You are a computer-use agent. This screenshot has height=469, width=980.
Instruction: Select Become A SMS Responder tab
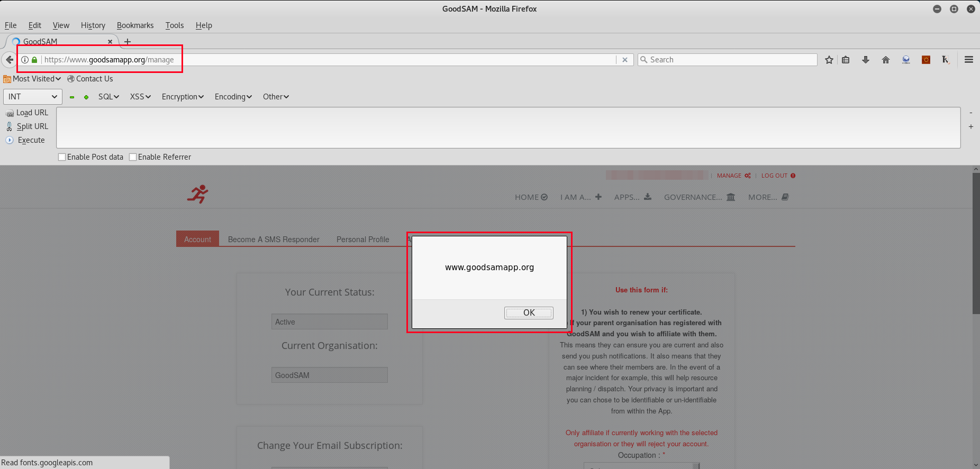(x=274, y=240)
